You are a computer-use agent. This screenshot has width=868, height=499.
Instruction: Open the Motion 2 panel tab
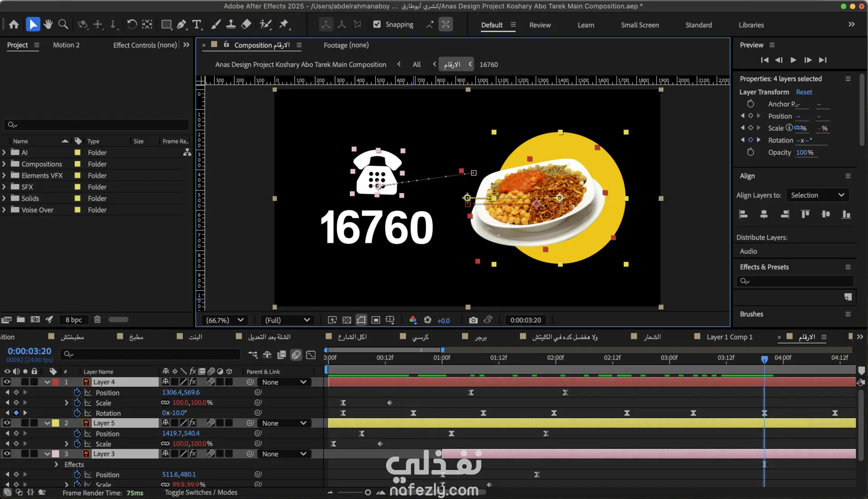(x=66, y=45)
